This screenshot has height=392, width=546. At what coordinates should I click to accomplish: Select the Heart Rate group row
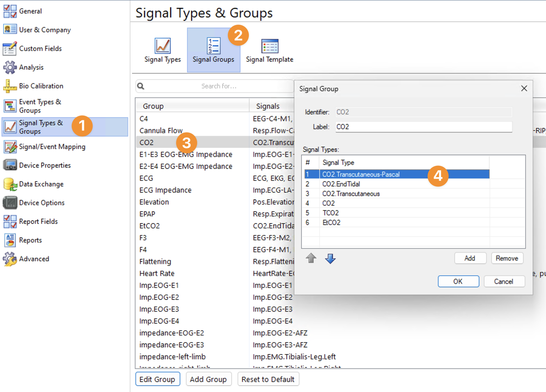tap(192, 273)
